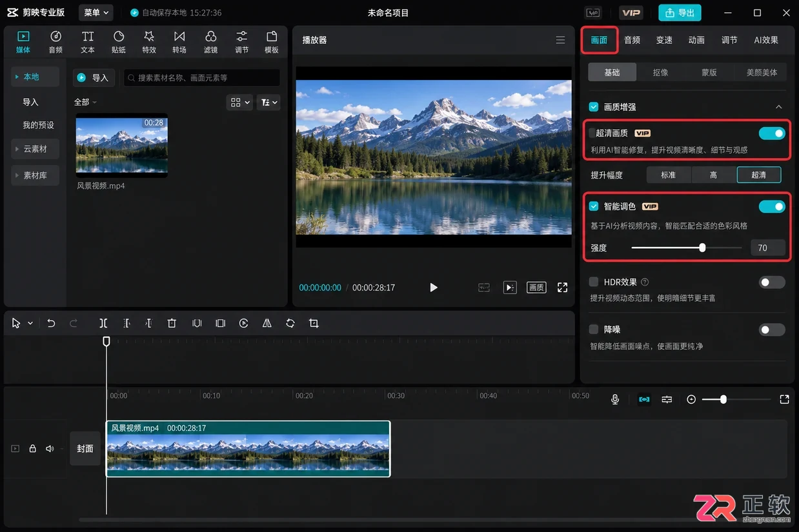The image size is (799, 532).
Task: Click the rotate icon in timeline toolbar
Action: click(x=290, y=323)
